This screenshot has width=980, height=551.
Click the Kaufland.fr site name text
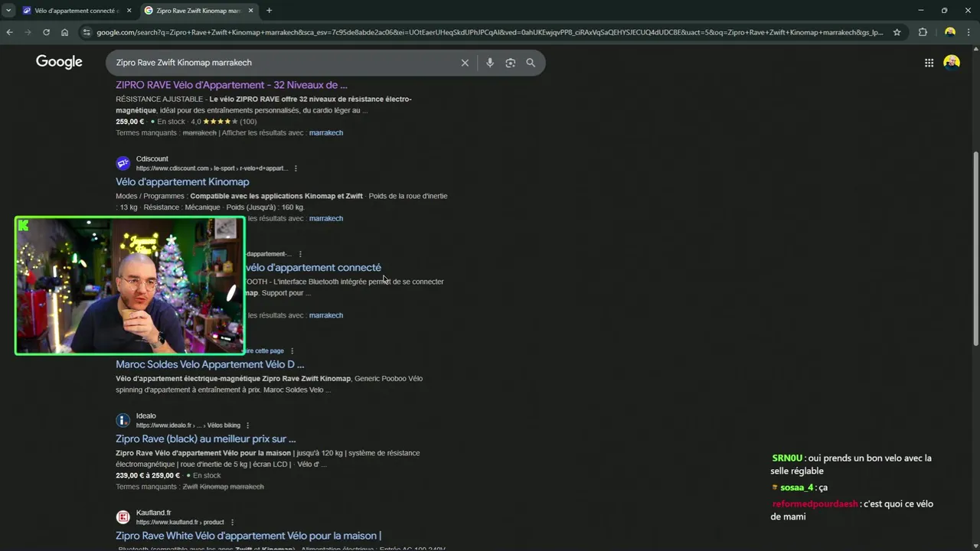point(153,513)
